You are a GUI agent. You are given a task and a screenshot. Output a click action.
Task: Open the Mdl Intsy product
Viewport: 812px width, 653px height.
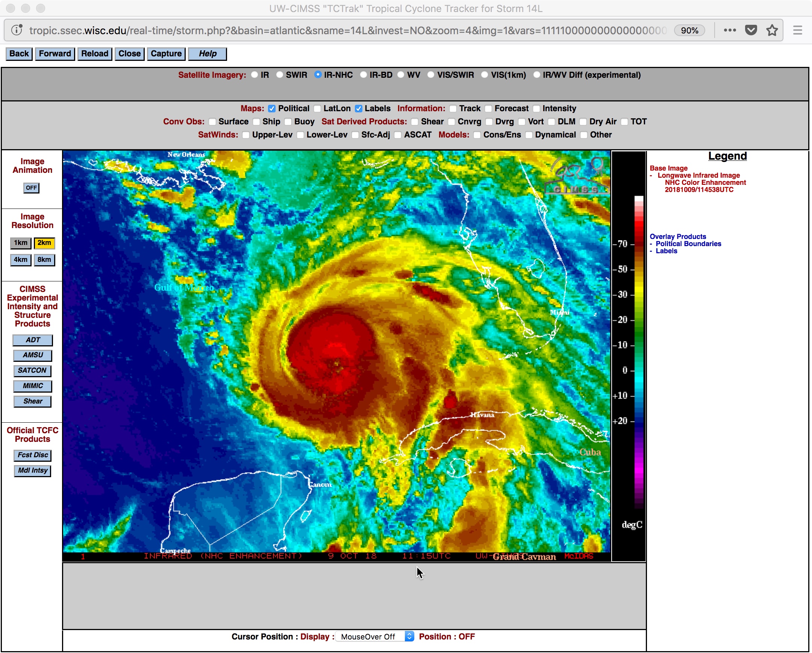33,471
